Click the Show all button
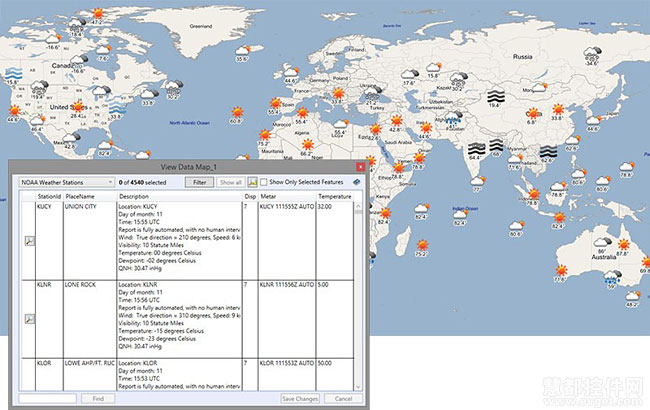The image size is (650, 410). click(x=230, y=182)
